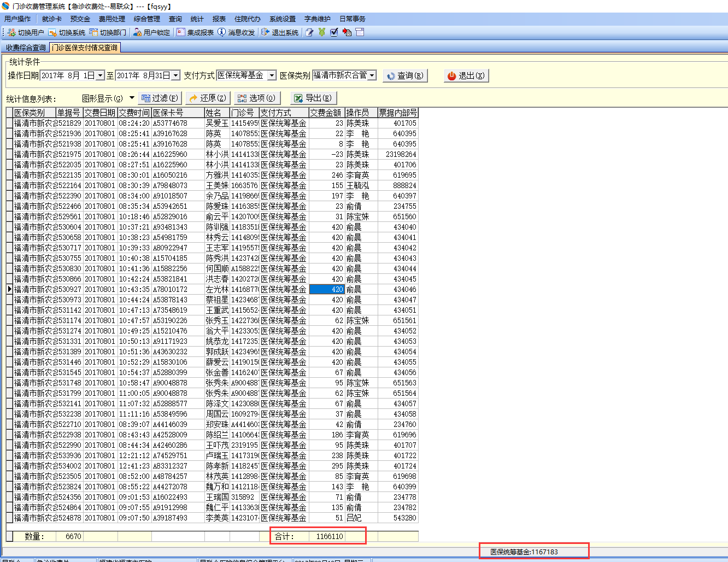
Task: Click the red-arrow document toolbar icon
Action: tap(347, 32)
